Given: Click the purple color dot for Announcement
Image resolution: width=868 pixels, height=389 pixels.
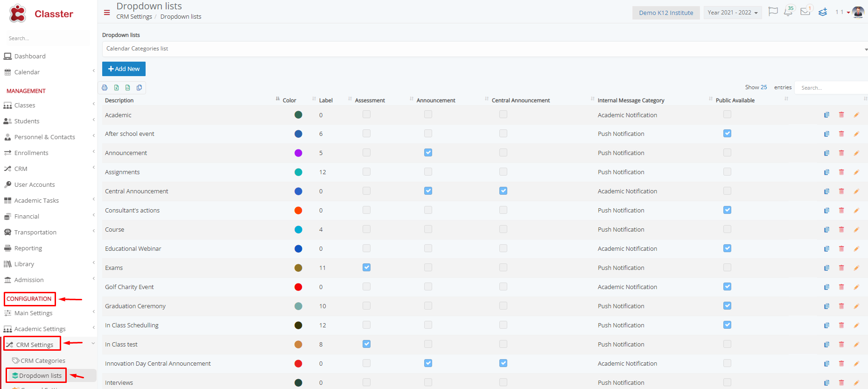Looking at the screenshot, I should (298, 153).
